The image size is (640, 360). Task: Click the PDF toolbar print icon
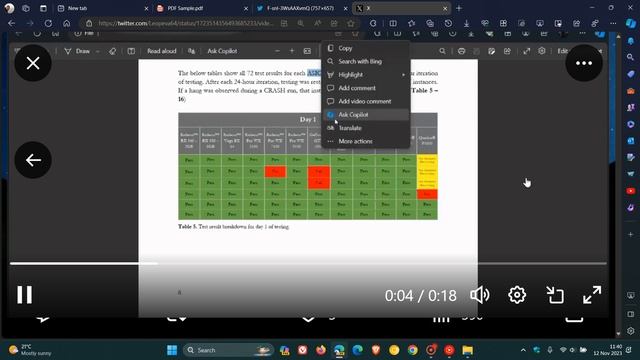pyautogui.click(x=462, y=51)
